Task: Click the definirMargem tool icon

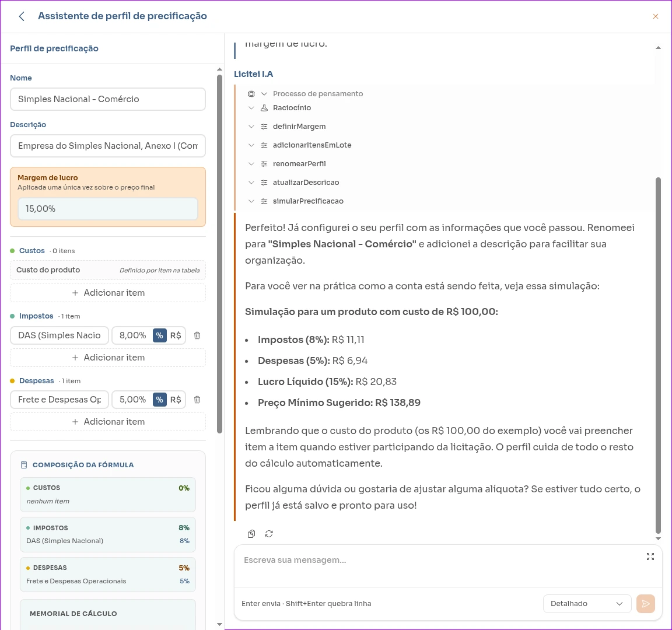Action: pos(264,127)
